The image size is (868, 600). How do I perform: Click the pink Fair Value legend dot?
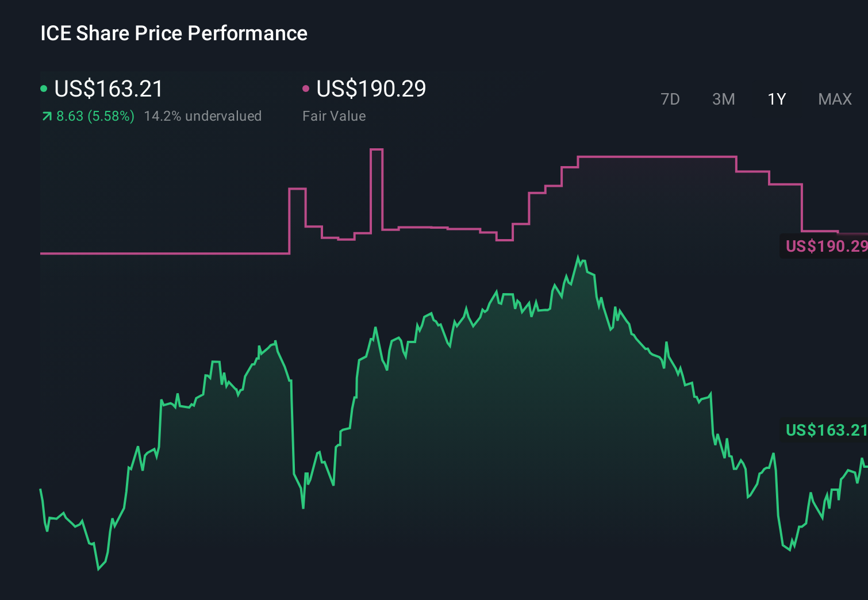click(x=307, y=88)
